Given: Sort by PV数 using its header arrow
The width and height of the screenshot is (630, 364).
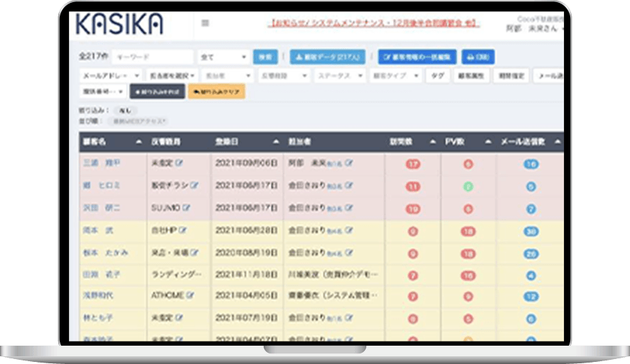Looking at the screenshot, I should [488, 142].
